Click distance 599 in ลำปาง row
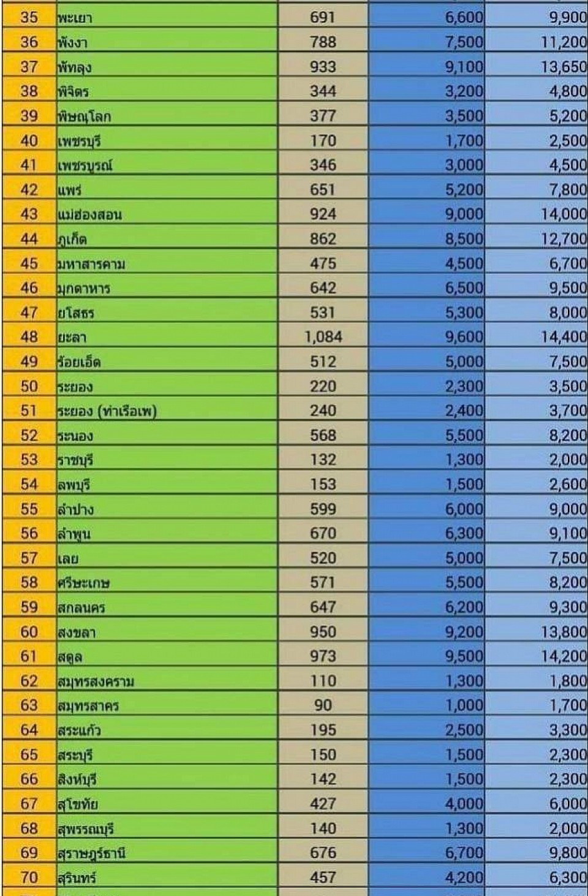 (x=323, y=509)
